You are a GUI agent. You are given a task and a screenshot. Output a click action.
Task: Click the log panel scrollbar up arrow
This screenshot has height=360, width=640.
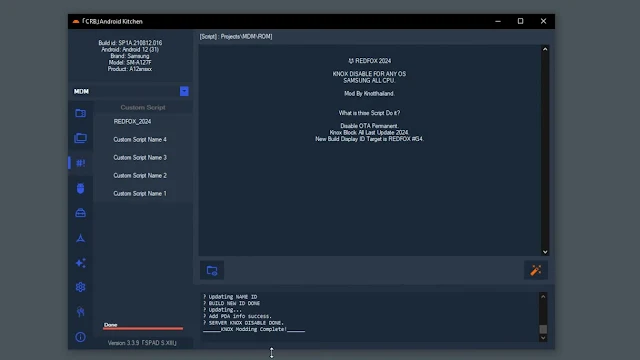[543, 297]
